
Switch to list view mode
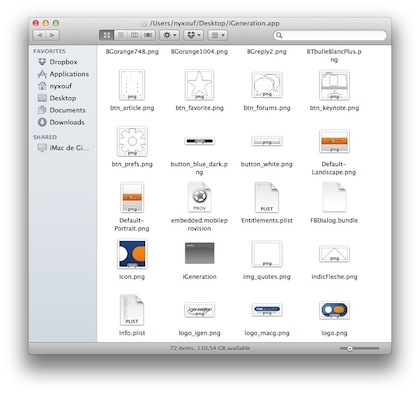121,35
